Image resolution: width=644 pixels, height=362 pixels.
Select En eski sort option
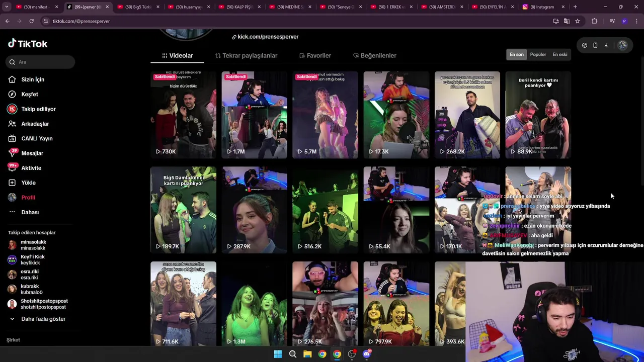pyautogui.click(x=560, y=54)
